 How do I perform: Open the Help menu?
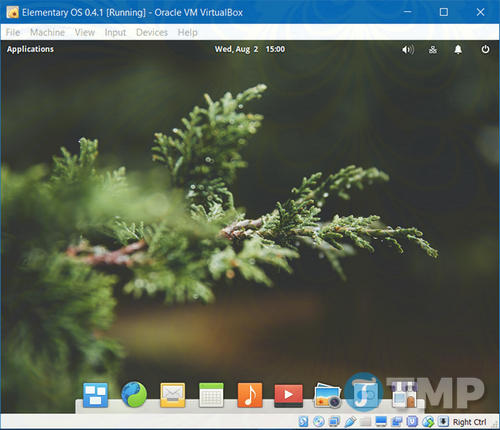[187, 32]
